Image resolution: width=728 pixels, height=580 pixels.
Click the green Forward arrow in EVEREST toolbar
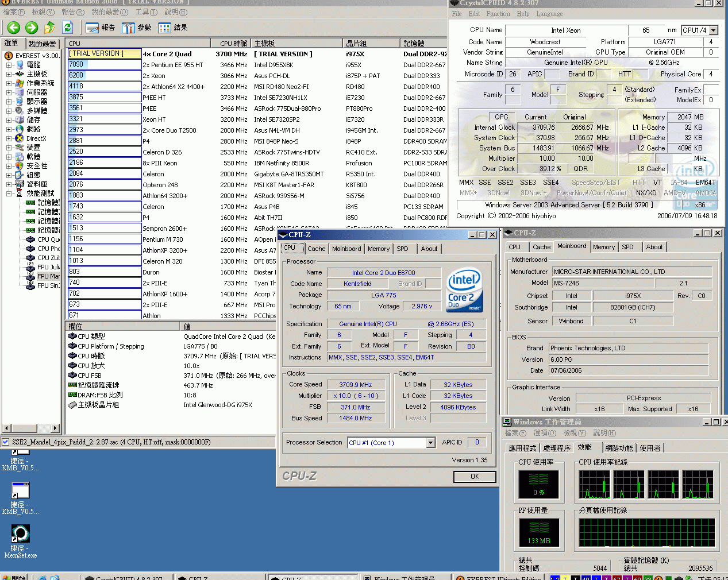32,28
